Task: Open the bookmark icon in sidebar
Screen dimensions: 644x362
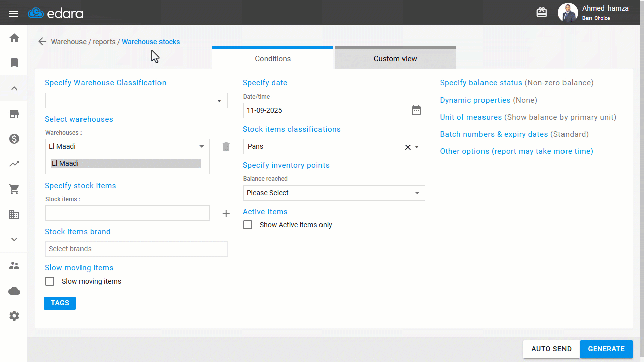Action: click(x=14, y=63)
